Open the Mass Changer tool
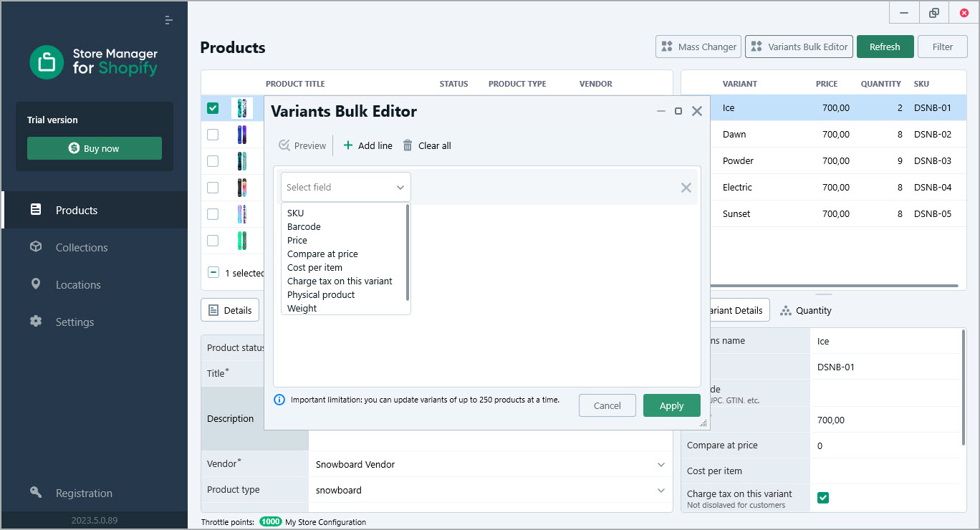Image resolution: width=980 pixels, height=530 pixels. [x=698, y=47]
